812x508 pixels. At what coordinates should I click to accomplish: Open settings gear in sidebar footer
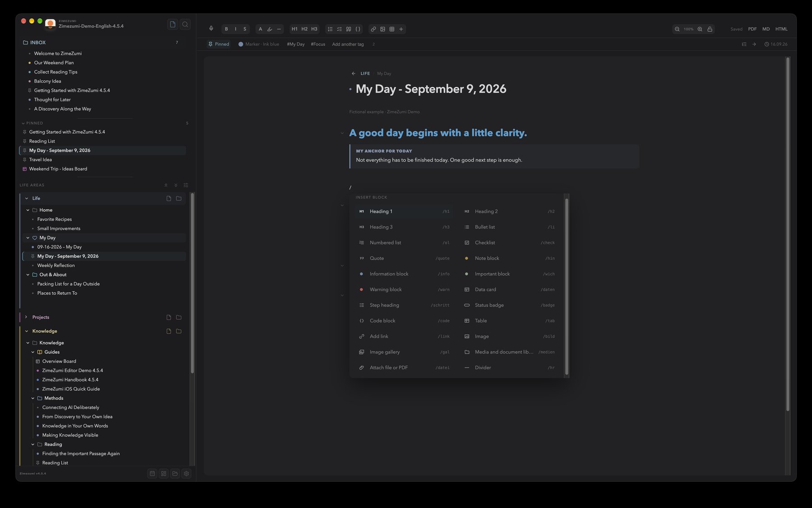(186, 473)
